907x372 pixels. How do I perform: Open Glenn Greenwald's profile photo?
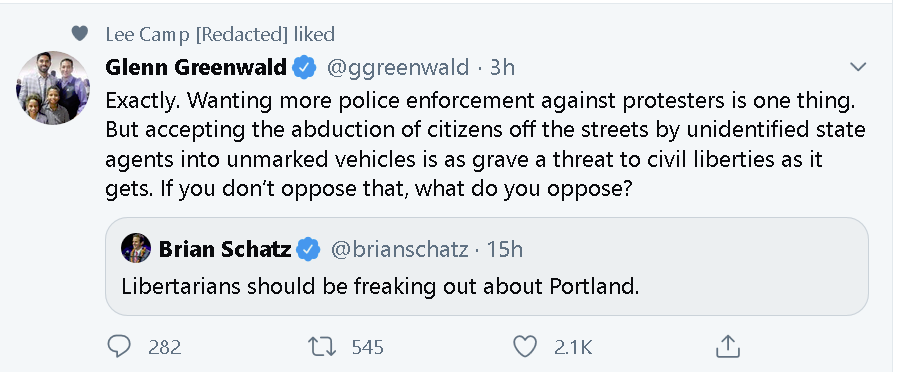pos(53,88)
